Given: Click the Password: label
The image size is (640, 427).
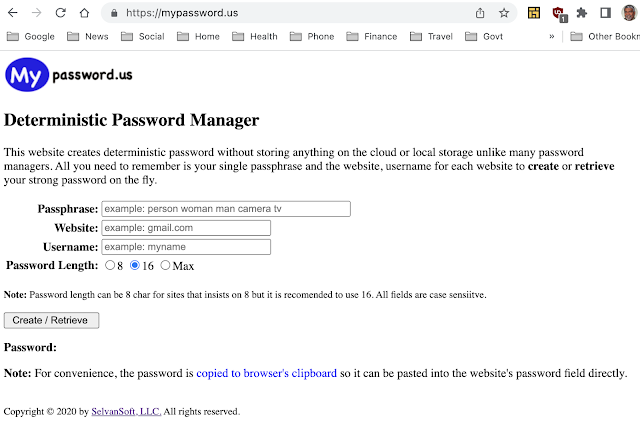Looking at the screenshot, I should [30, 347].
